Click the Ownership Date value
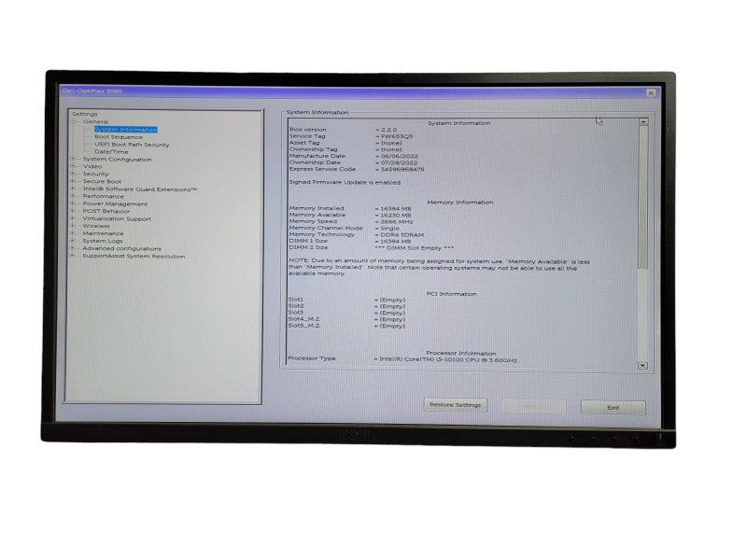The height and width of the screenshot is (560, 747). 399,162
